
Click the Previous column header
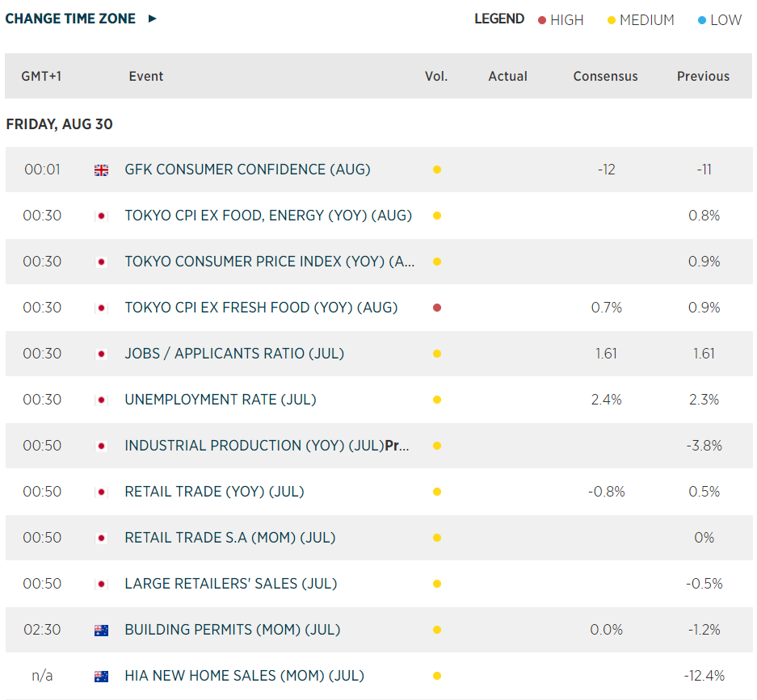(703, 76)
